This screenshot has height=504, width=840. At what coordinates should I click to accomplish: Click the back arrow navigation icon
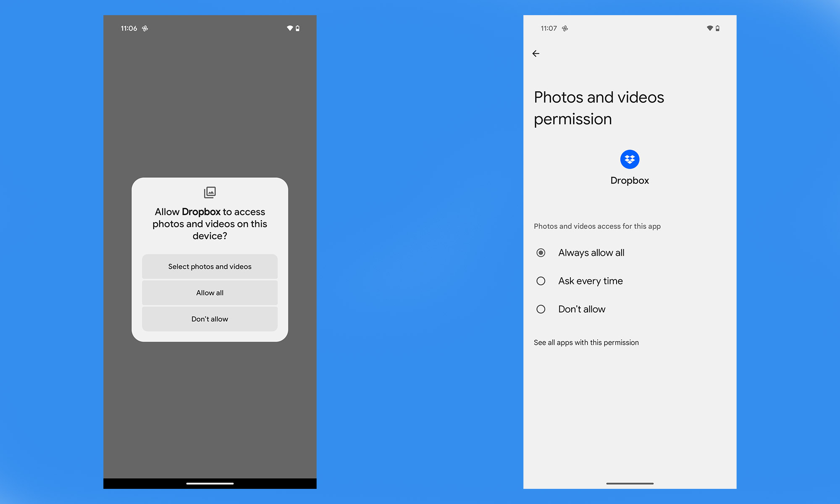click(536, 53)
